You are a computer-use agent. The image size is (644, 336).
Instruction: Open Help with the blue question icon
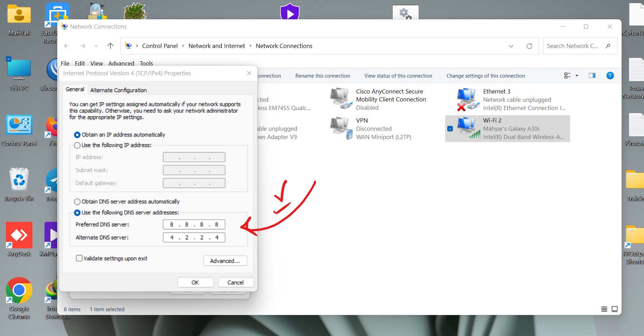tap(610, 76)
